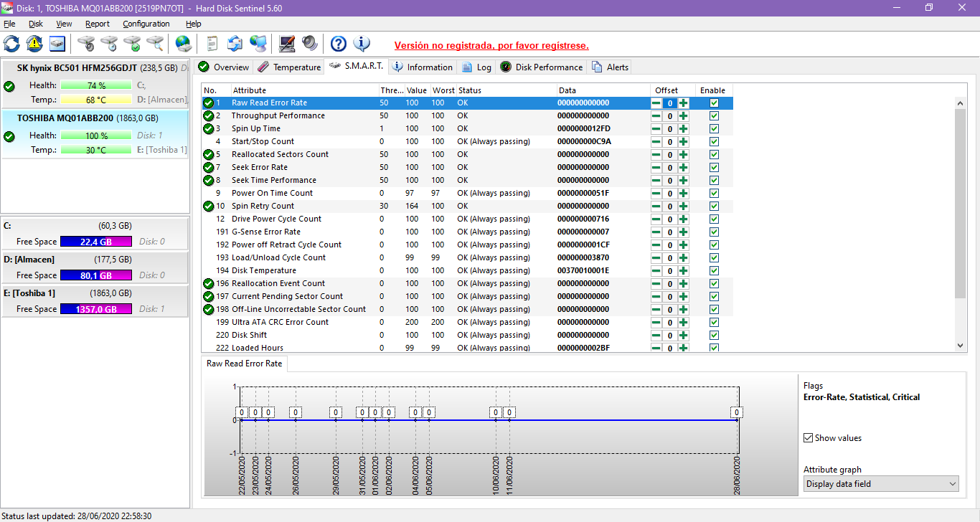980x522 pixels.
Task: Click the send report email icon
Action: pyautogui.click(x=235, y=44)
